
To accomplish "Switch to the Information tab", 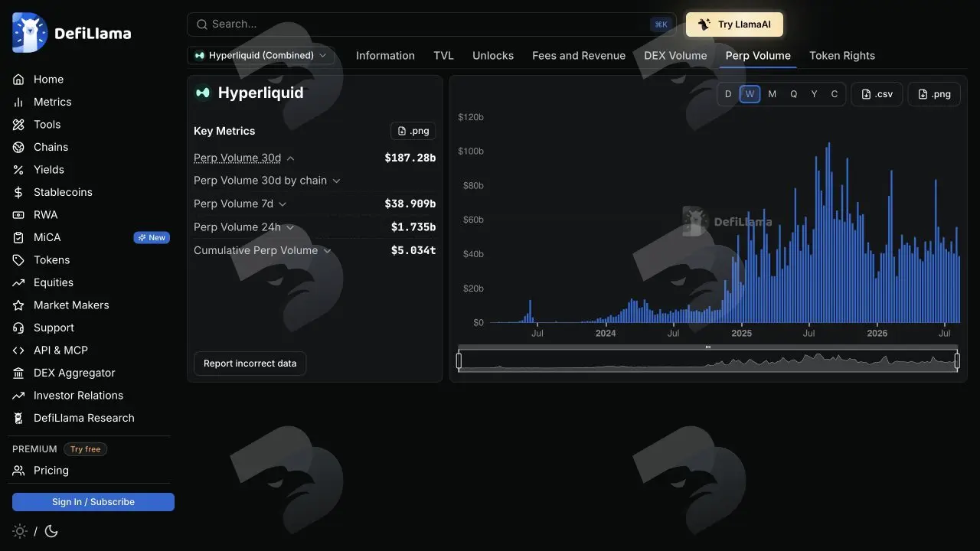I will 385,55.
